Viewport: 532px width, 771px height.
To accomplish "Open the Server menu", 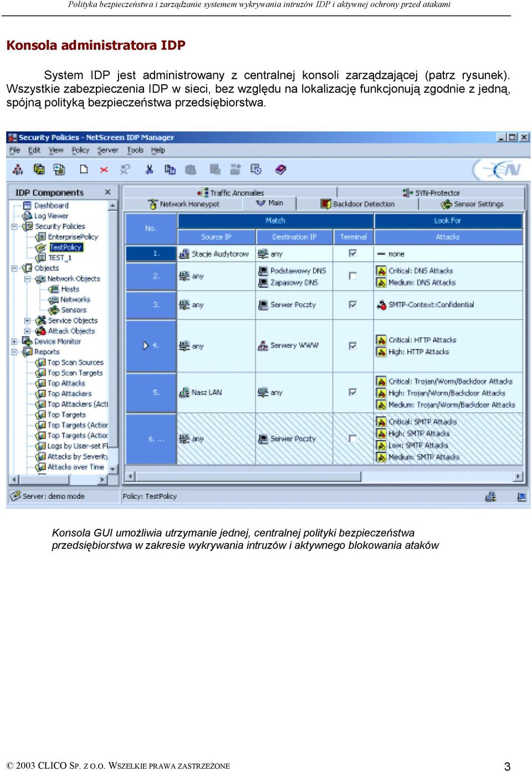I will pos(108,150).
